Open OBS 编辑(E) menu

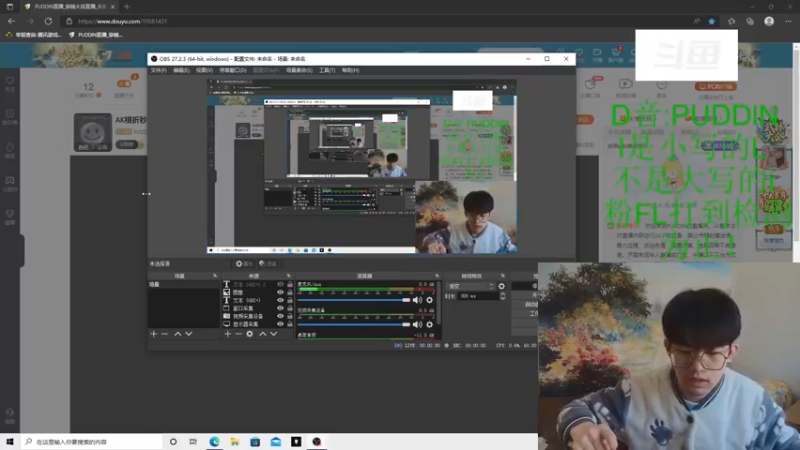181,70
